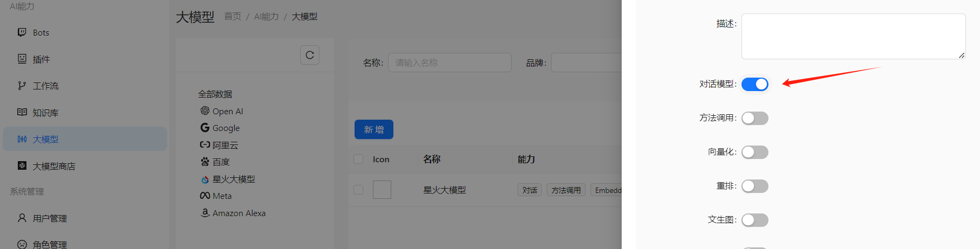Click the refresh icon button

pyautogui.click(x=310, y=55)
